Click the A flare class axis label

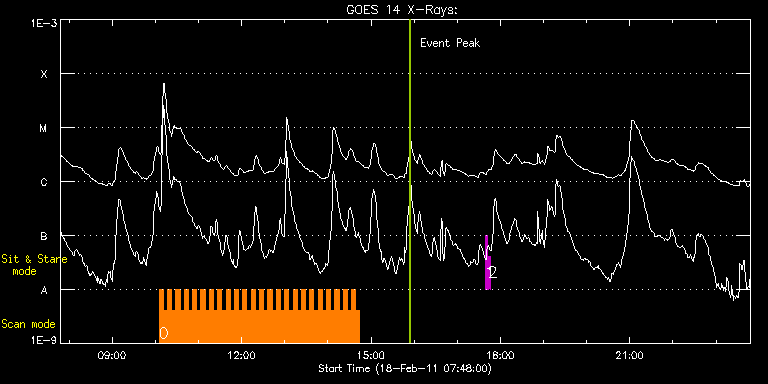[44, 290]
